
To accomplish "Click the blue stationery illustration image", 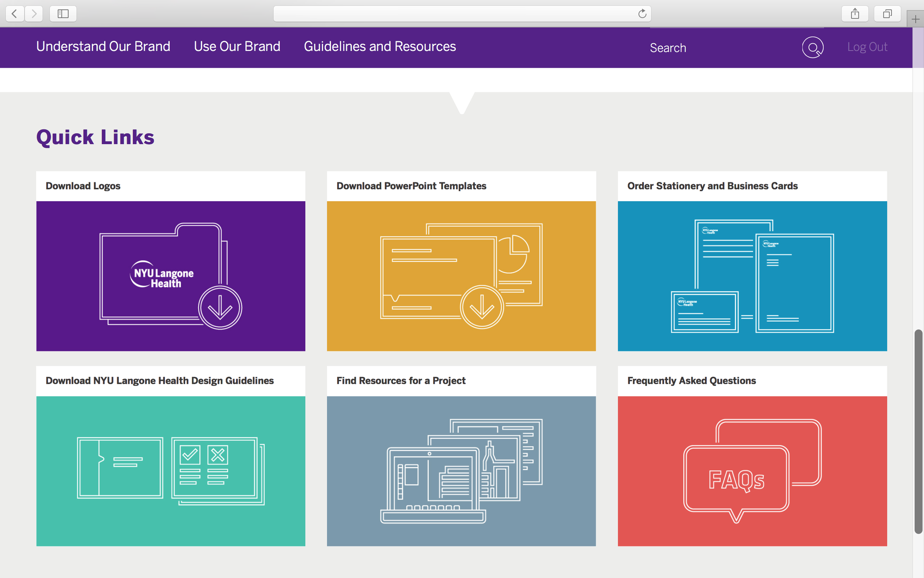I will click(752, 276).
